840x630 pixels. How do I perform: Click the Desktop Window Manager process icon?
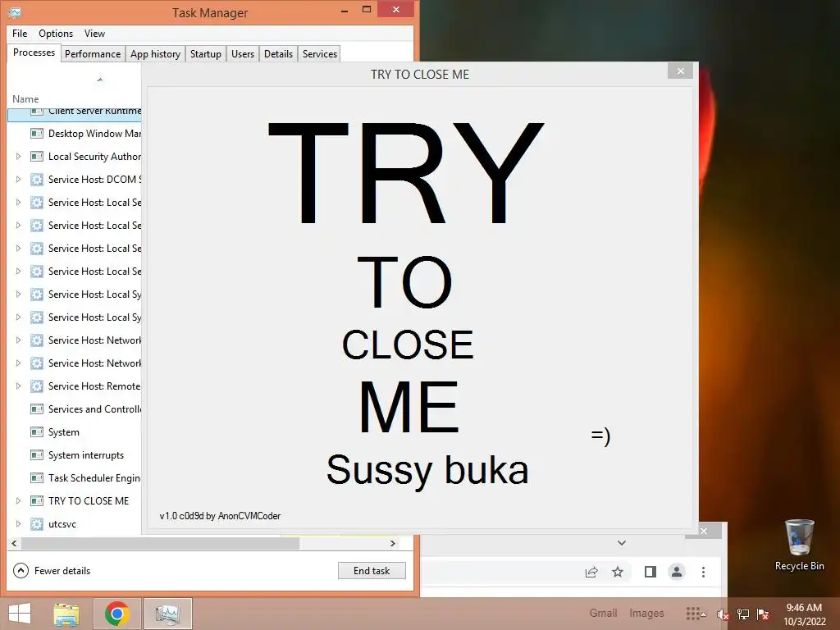(x=36, y=134)
